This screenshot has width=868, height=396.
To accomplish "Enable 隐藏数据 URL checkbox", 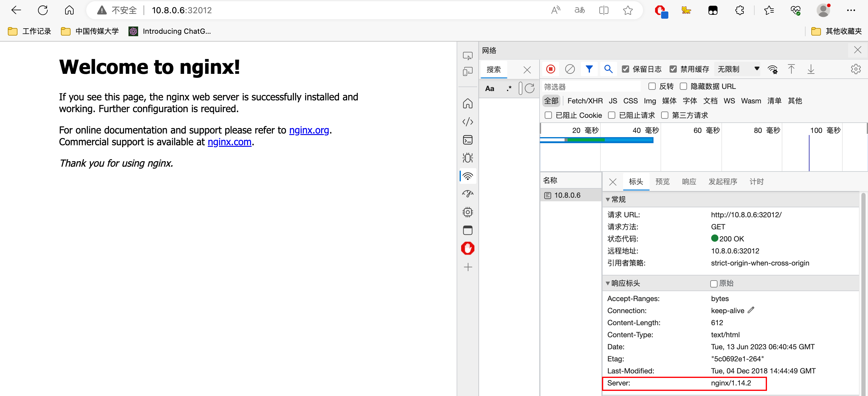I will [683, 86].
